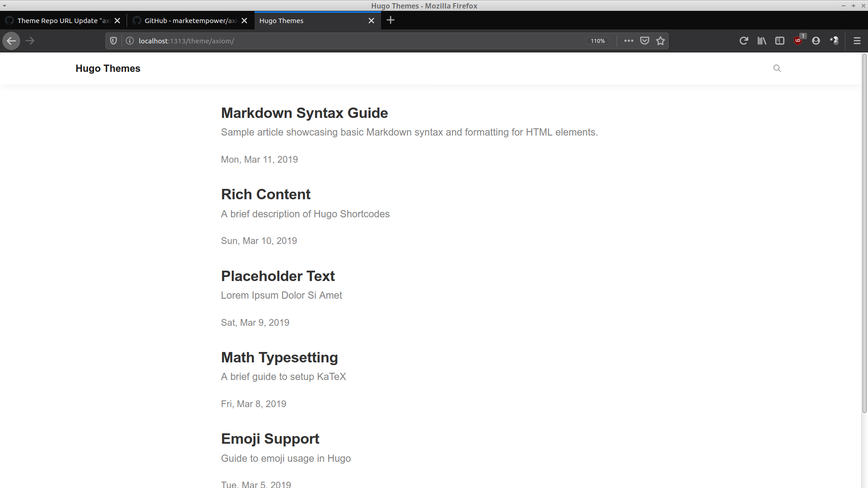Viewport: 868px width, 488px height.
Task: Open the site information info icon
Action: [129, 41]
